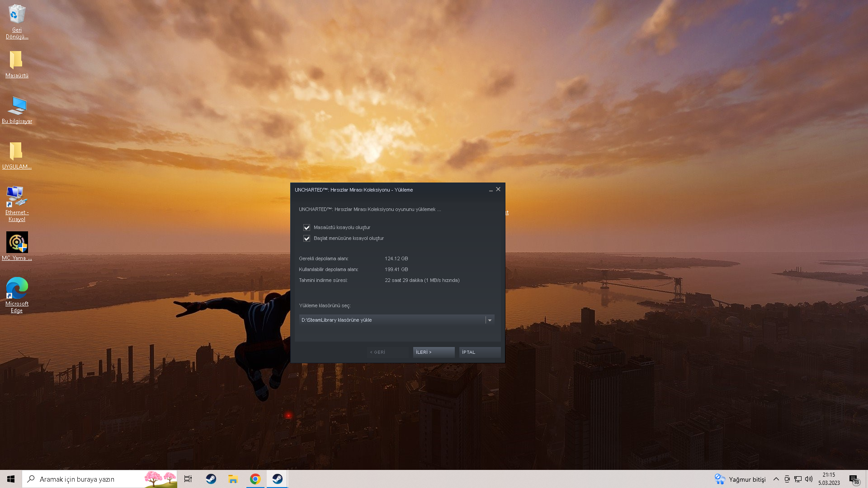Launch the MC Yama desktop icon
868x488 pixels.
click(x=17, y=243)
